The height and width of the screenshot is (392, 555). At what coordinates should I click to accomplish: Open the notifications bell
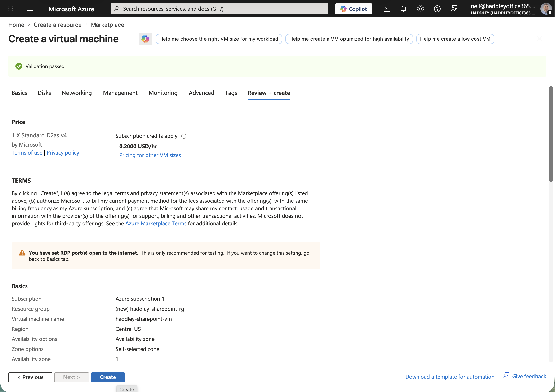pyautogui.click(x=404, y=9)
